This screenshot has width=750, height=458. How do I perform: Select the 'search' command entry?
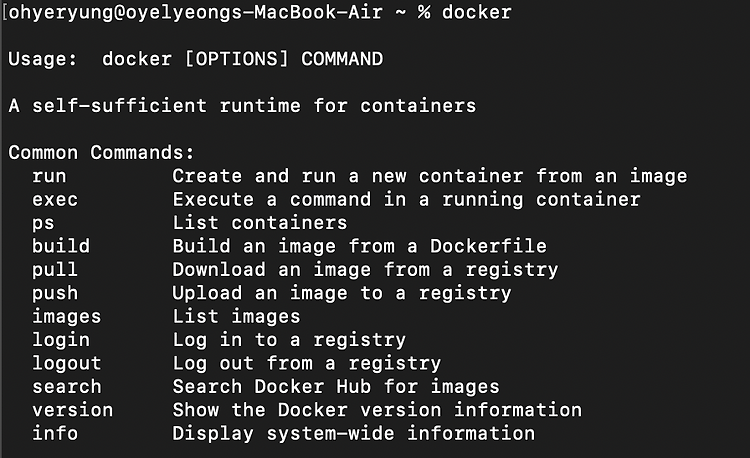point(66,386)
